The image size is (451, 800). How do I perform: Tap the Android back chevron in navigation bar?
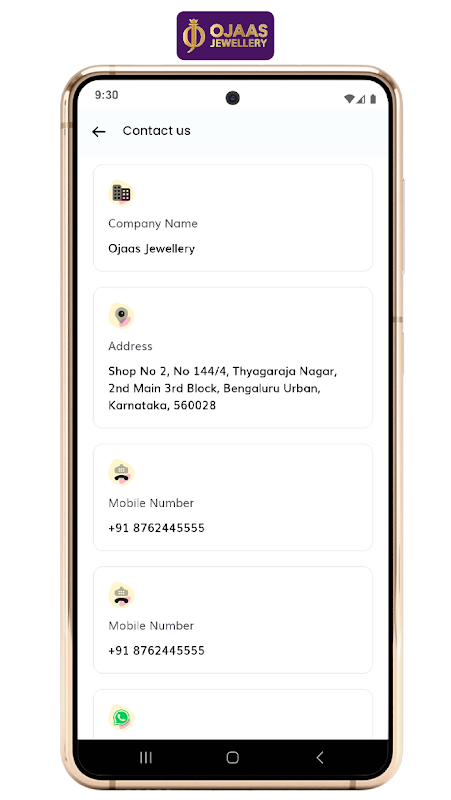coord(320,757)
